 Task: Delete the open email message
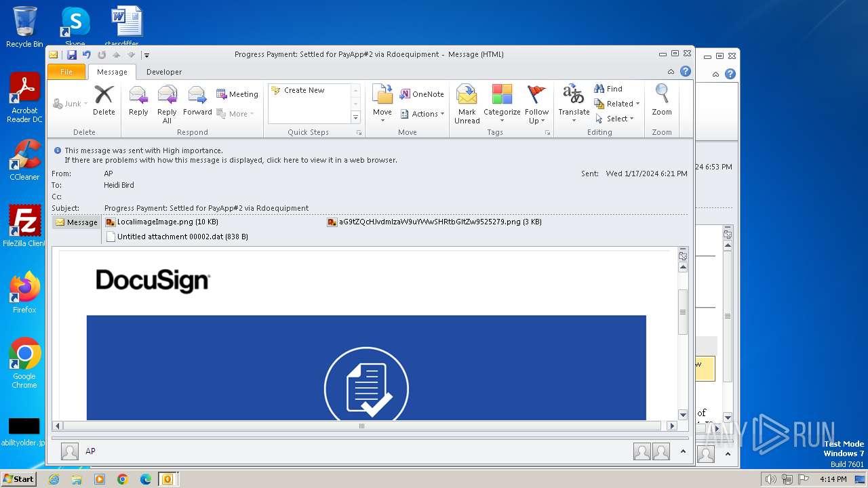pyautogui.click(x=104, y=100)
